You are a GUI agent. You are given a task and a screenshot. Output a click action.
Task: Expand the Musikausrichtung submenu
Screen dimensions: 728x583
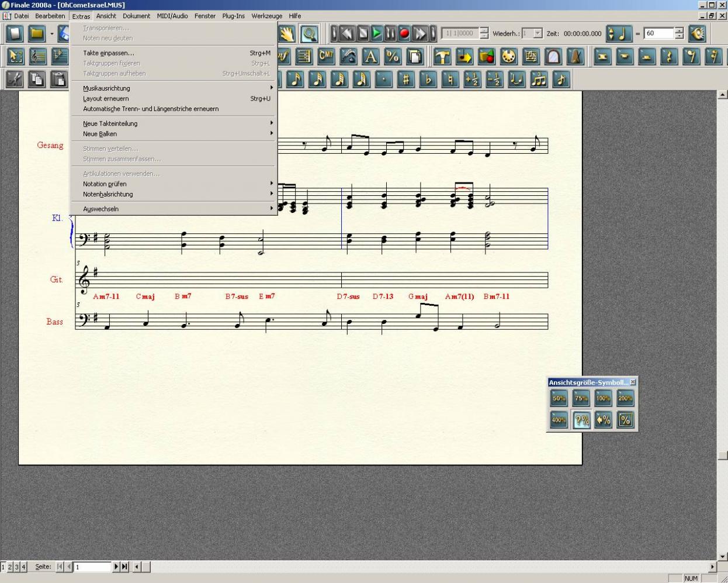click(x=174, y=88)
